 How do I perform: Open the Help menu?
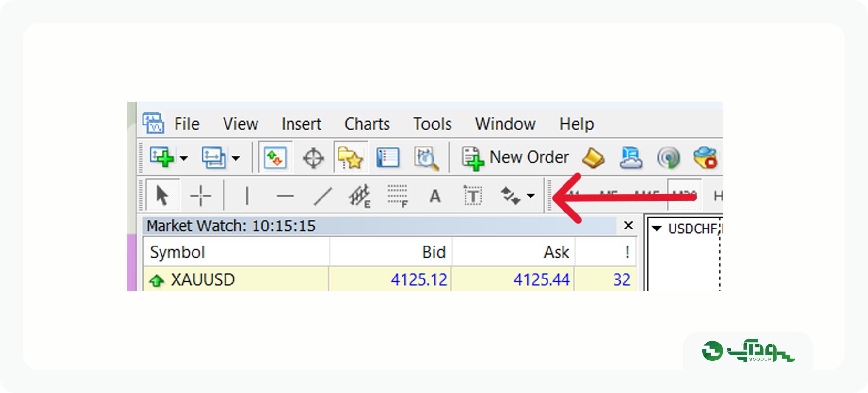pyautogui.click(x=576, y=124)
